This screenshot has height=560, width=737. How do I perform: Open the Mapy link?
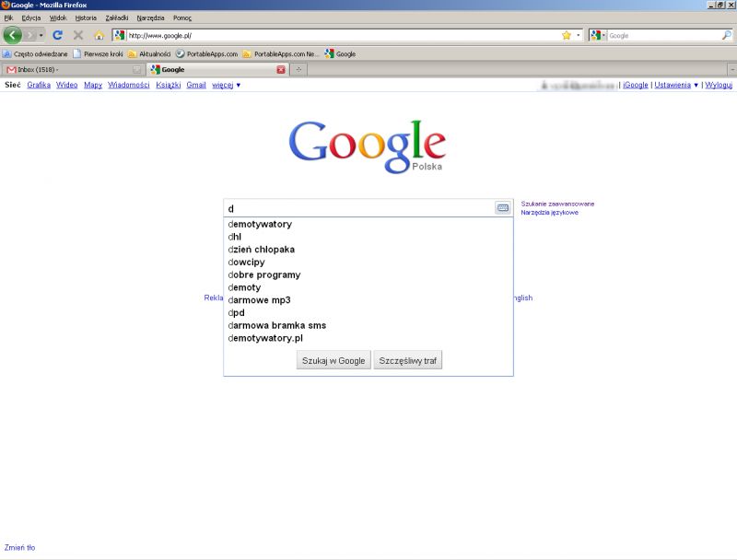[93, 85]
